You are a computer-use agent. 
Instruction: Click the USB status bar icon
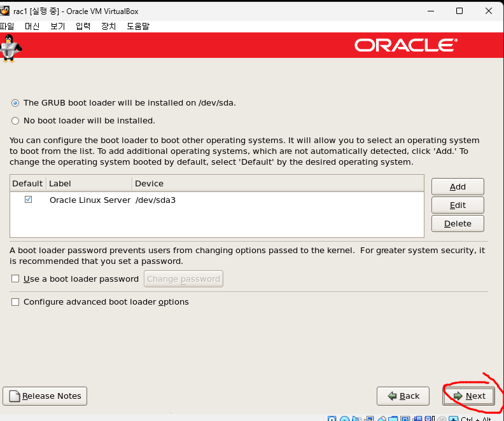(x=382, y=418)
